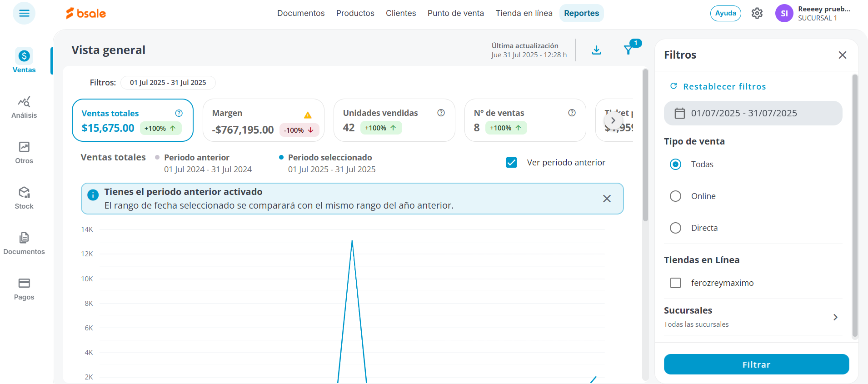Check the ferozreymaximo store checkbox
Screen dimensions: 868x384
point(676,283)
